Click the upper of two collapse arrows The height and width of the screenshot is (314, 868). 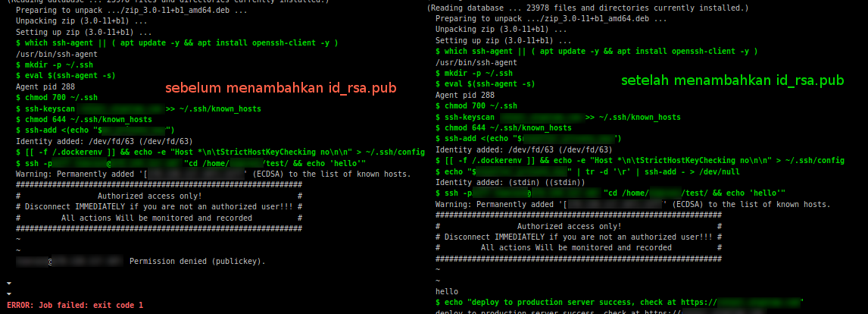[x=8, y=282]
